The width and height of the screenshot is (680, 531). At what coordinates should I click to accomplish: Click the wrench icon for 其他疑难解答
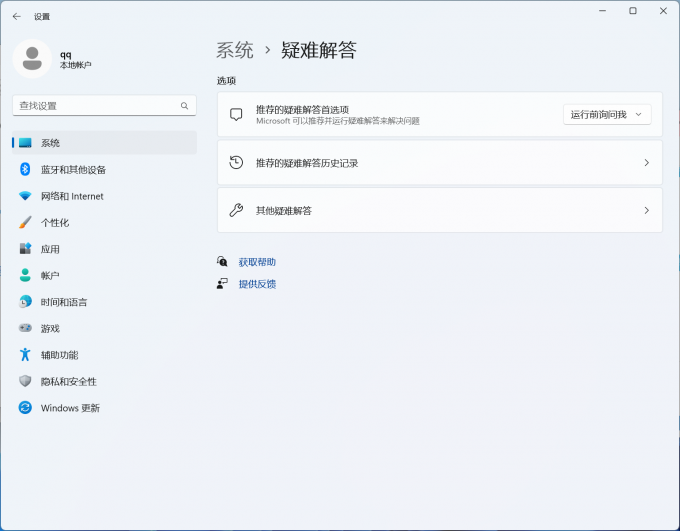(236, 210)
